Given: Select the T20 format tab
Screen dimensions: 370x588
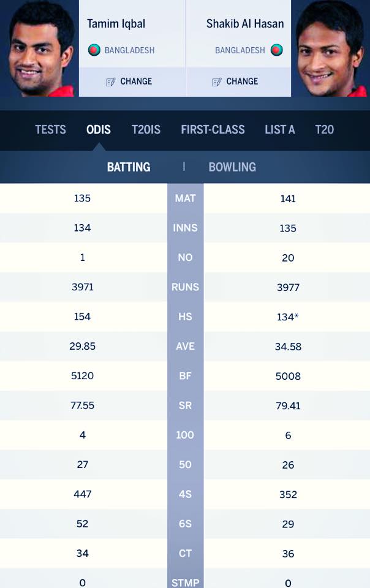Looking at the screenshot, I should point(325,129).
